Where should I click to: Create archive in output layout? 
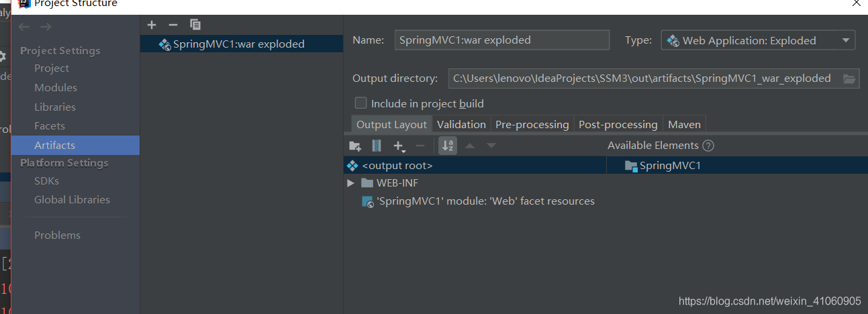[x=376, y=146]
